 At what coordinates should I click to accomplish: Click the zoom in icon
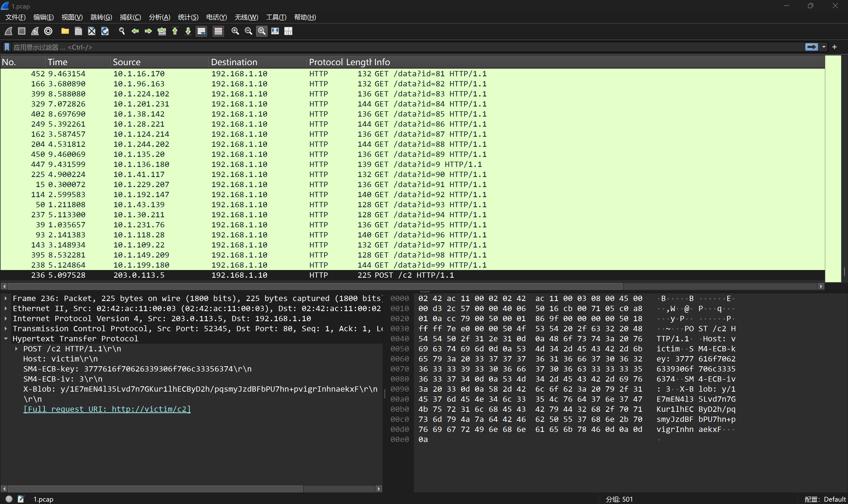235,31
